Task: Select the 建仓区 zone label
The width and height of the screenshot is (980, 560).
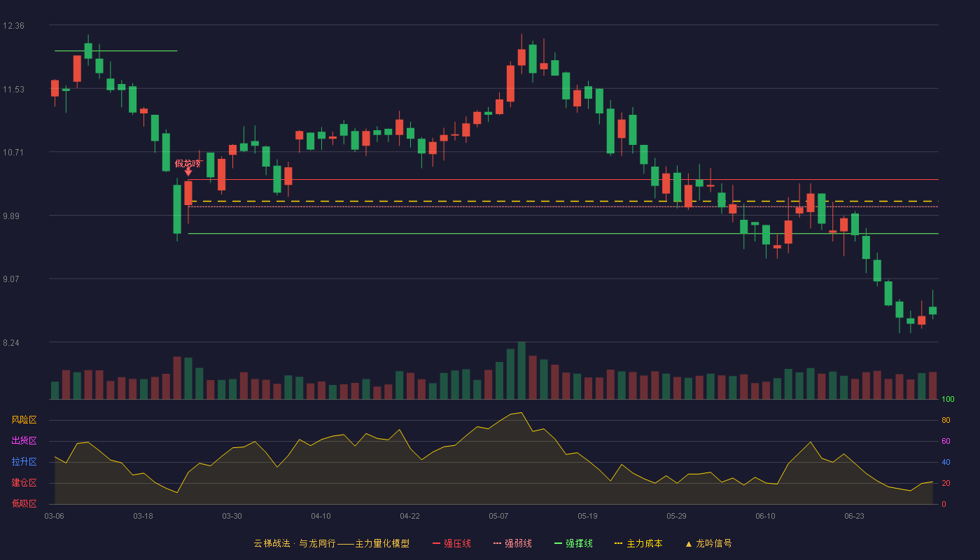Action: point(24,483)
